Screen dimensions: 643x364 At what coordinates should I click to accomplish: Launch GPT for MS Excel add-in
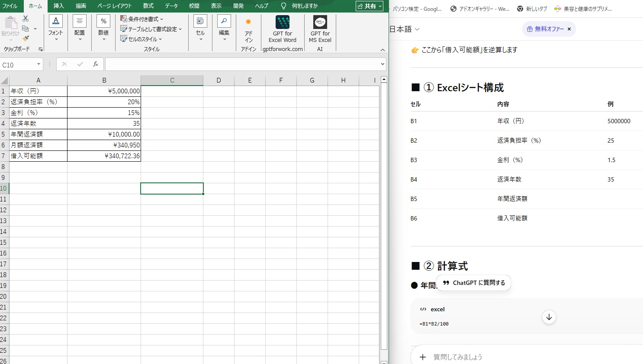point(320,29)
